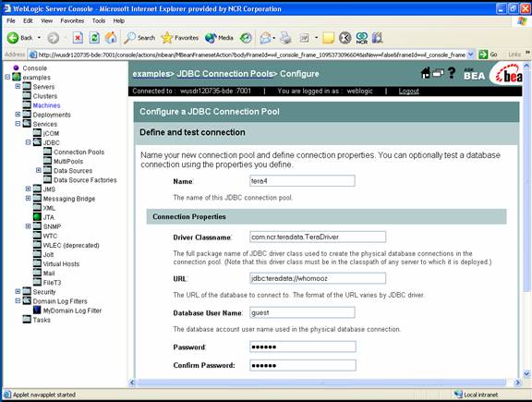Expand the Security tree node
The width and height of the screenshot is (532, 402).
pyautogui.click(x=18, y=291)
